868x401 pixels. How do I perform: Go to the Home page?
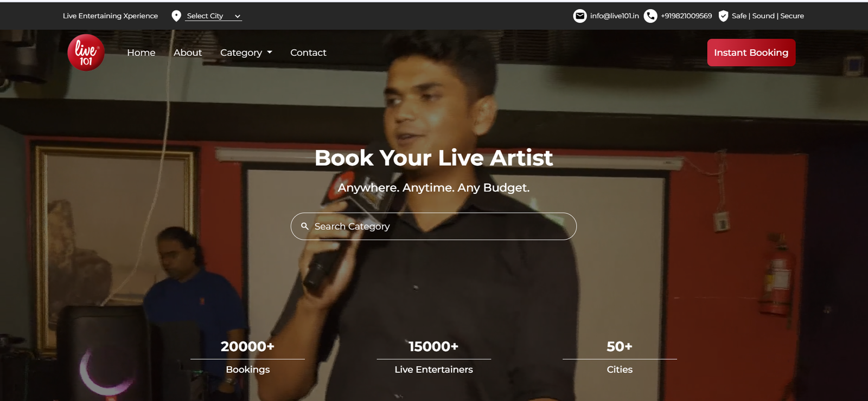[x=141, y=53]
